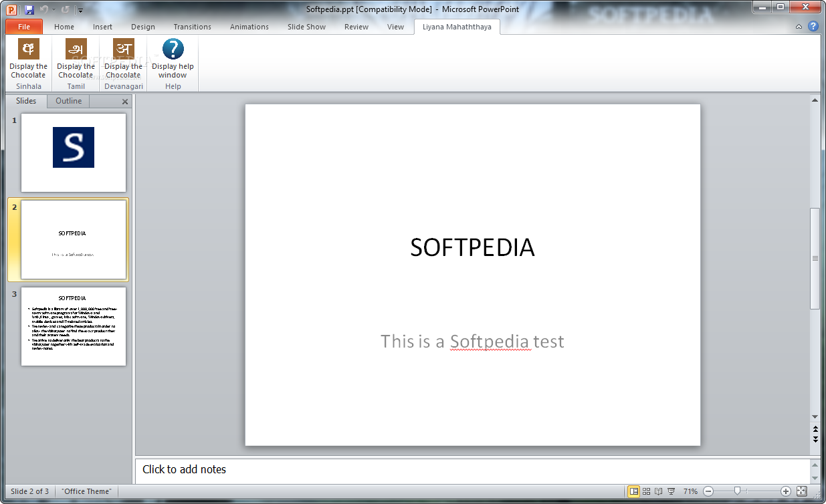Image resolution: width=826 pixels, height=504 pixels.
Task: Save the presentation with the floppy disk icon
Action: coord(29,9)
